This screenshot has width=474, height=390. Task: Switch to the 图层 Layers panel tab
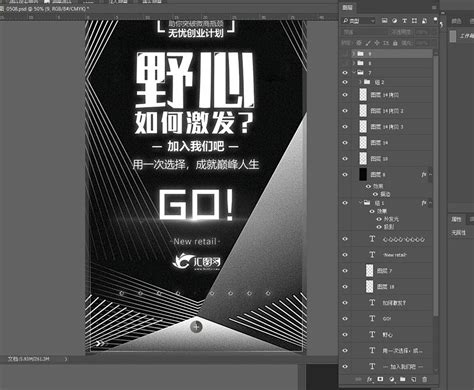click(x=349, y=7)
